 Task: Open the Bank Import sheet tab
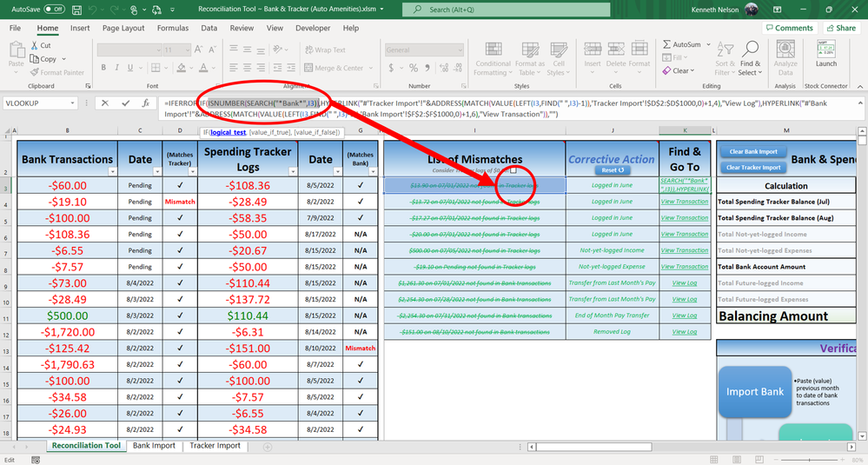tap(154, 445)
